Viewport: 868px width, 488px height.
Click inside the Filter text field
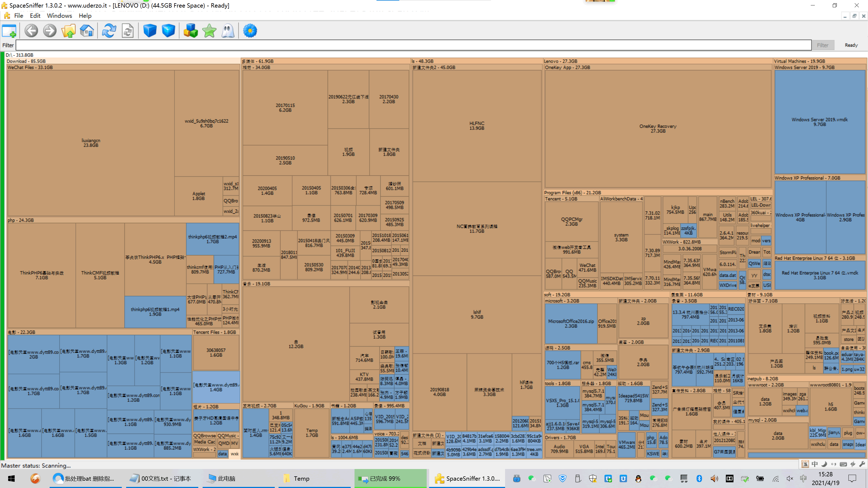[x=413, y=45]
